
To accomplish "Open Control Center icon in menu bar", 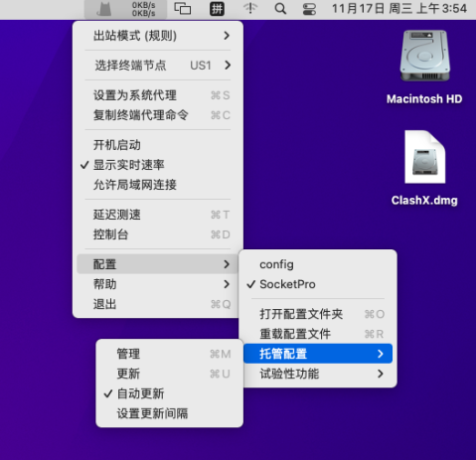I will (309, 9).
